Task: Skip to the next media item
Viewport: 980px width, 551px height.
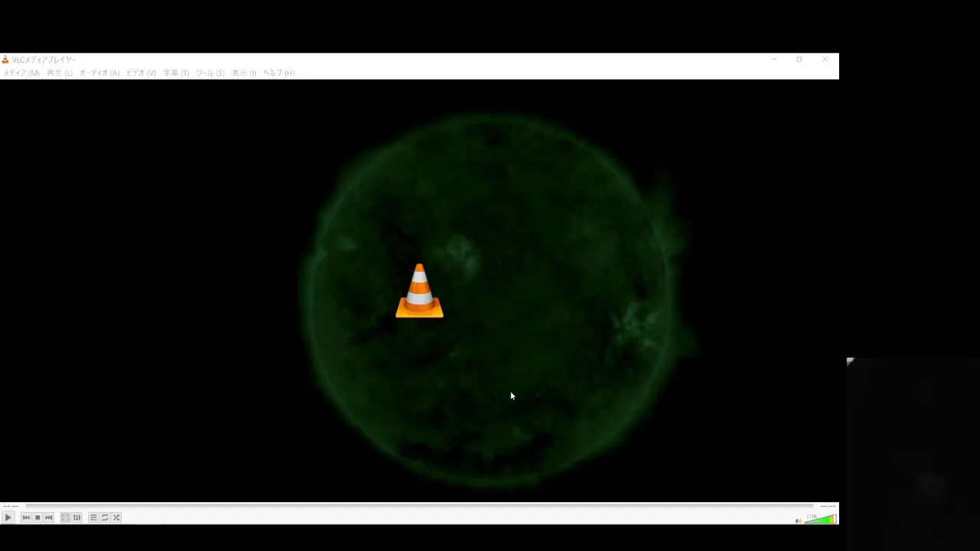Action: tap(49, 518)
